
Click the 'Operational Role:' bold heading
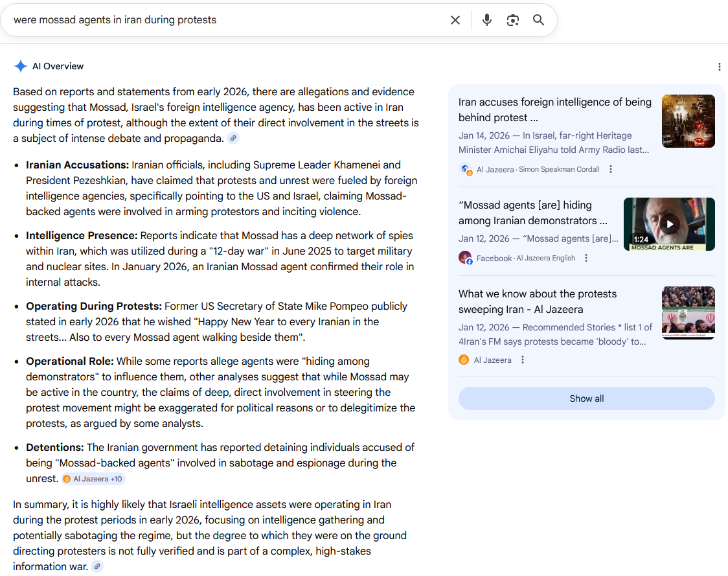70,362
